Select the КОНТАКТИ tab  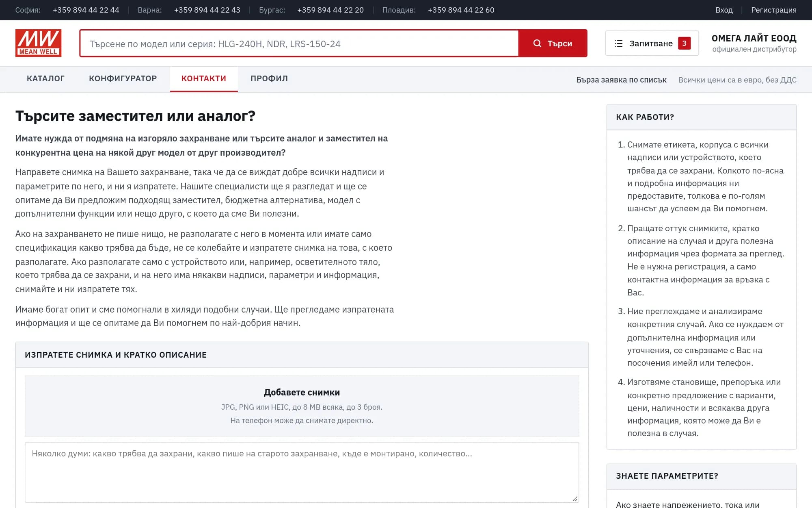(204, 78)
